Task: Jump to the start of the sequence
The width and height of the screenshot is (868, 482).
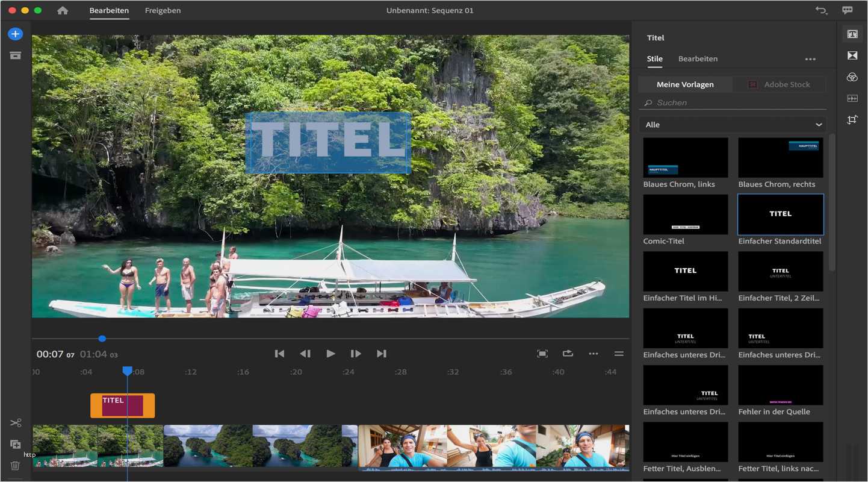Action: [279, 354]
